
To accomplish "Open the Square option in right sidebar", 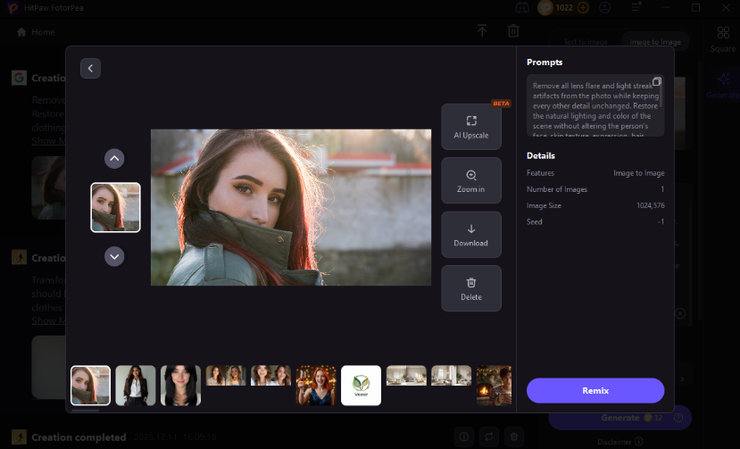I will pos(723,39).
